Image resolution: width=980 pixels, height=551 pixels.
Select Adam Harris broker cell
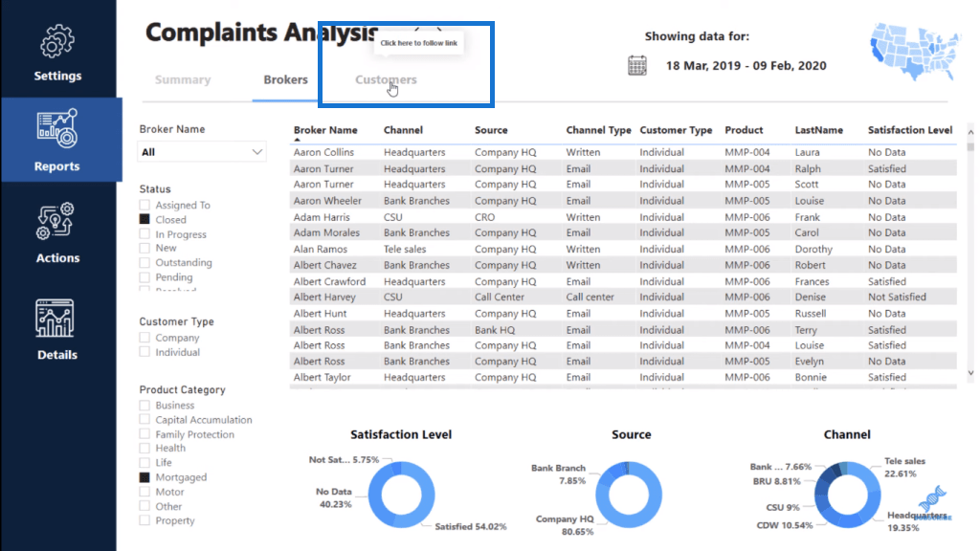point(322,217)
